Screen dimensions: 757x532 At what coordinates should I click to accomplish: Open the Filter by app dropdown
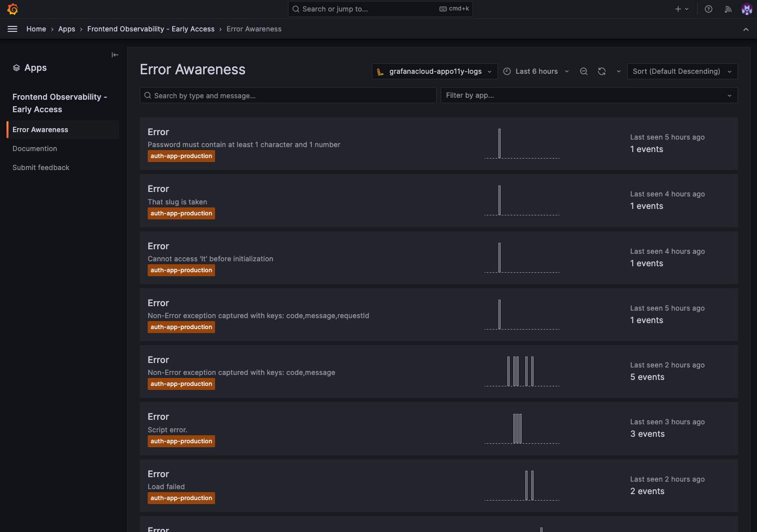click(x=589, y=95)
